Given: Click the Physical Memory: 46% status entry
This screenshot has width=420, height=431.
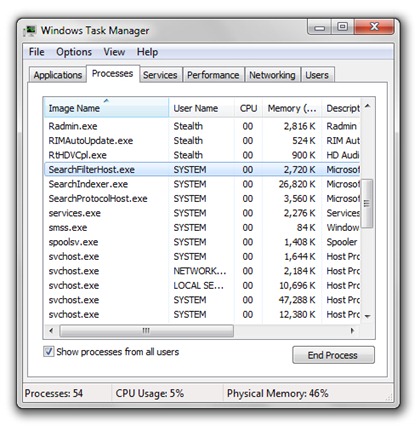Looking at the screenshot, I should [x=278, y=393].
